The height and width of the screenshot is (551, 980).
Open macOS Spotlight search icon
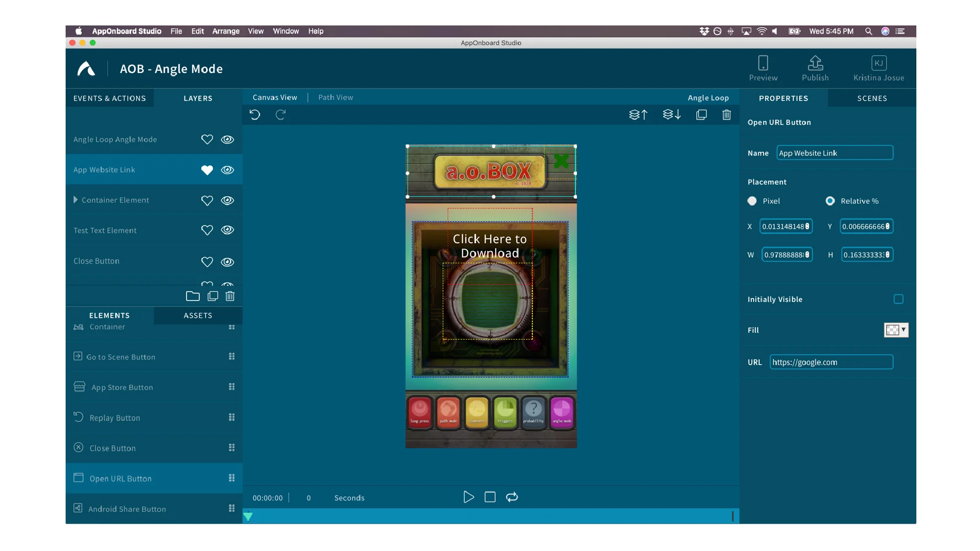[868, 31]
